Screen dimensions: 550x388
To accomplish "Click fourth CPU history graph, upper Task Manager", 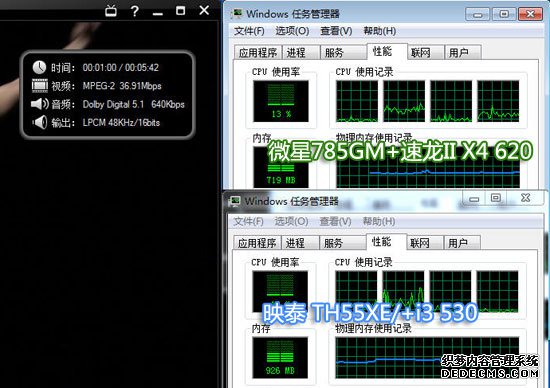I will (498, 101).
